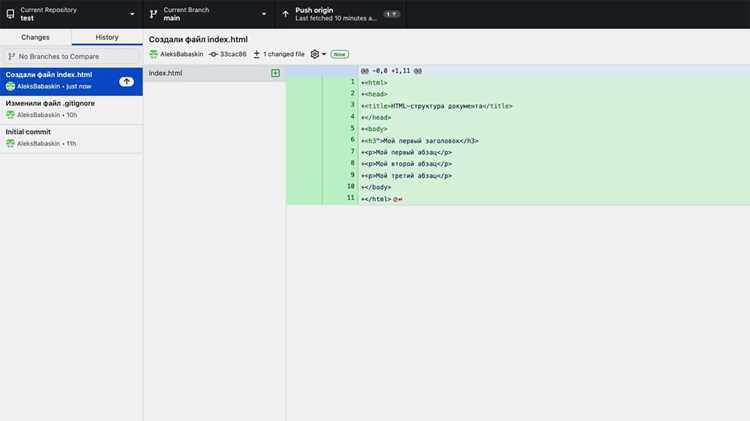
Task: Click the changed files plus-minus icon
Action: coord(256,54)
